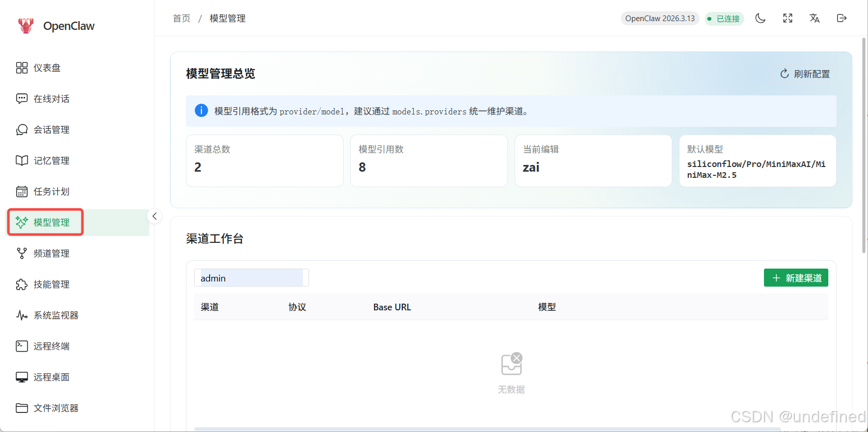Click the OpenClaw 2026.3.13 version badge
Viewport: 868px width, 432px height.
(x=660, y=19)
